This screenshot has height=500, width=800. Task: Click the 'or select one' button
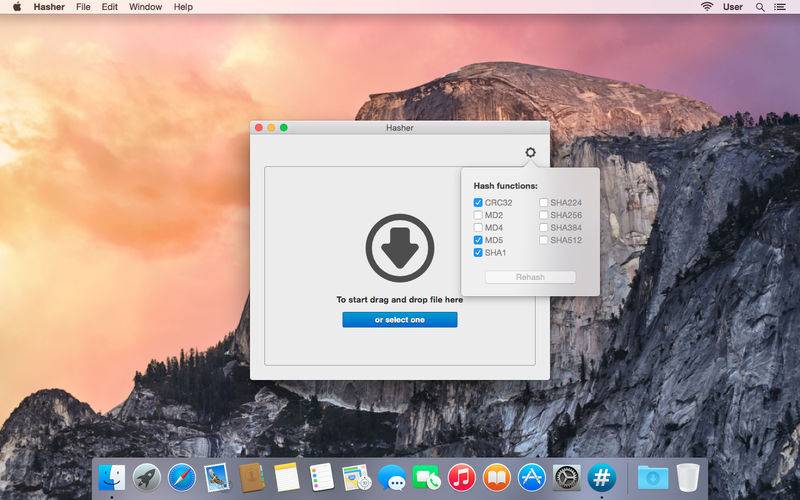click(399, 320)
